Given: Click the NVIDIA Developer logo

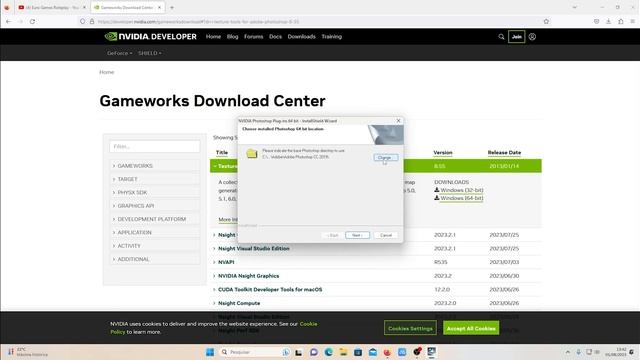Looking at the screenshot, I should pos(151,37).
